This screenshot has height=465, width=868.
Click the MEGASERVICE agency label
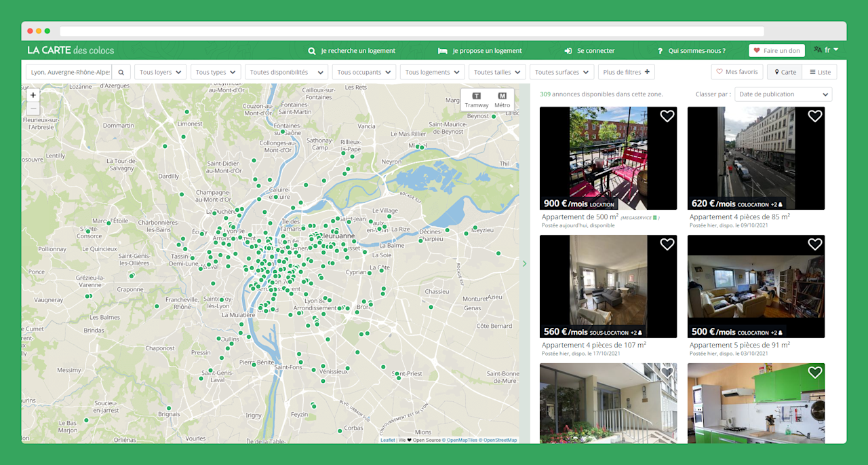tap(639, 218)
